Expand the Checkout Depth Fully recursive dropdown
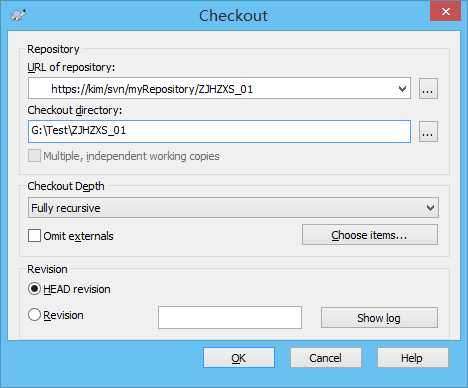Screen dimensions: 468x388 point(233,208)
